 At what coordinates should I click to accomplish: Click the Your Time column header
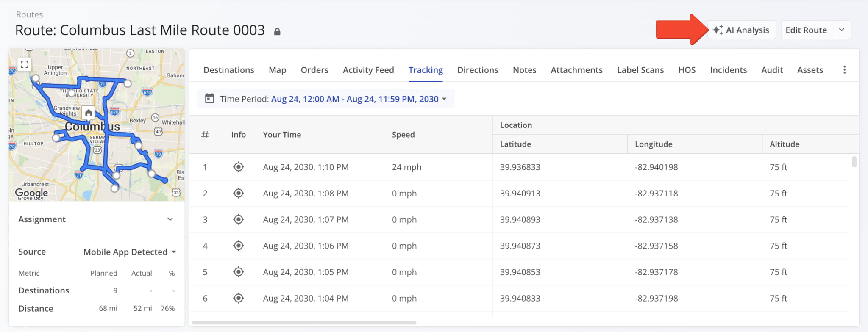click(282, 135)
